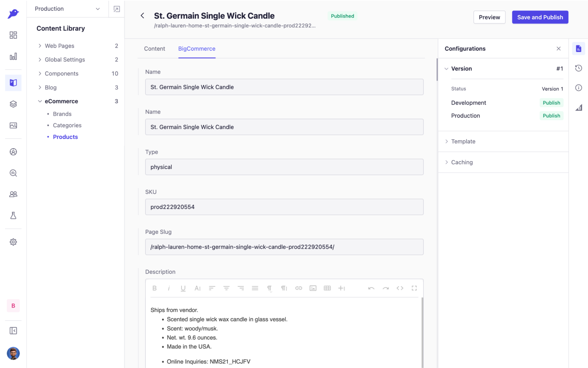Screen dimensions: 588x368
Task: Open the search insights magnifier icon
Action: (x=13, y=173)
